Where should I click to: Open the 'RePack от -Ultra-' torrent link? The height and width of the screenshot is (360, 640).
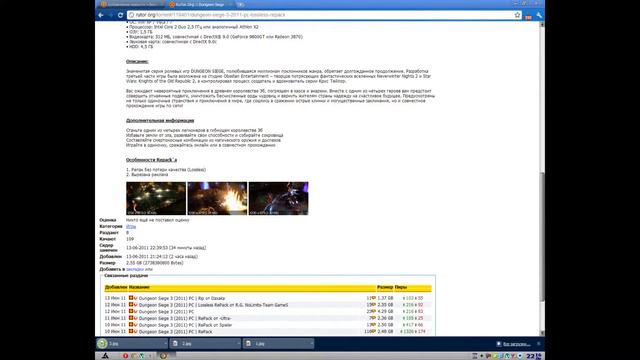185,318
